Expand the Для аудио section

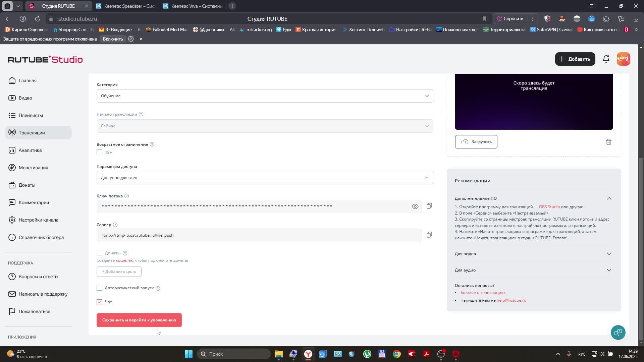[x=609, y=270]
